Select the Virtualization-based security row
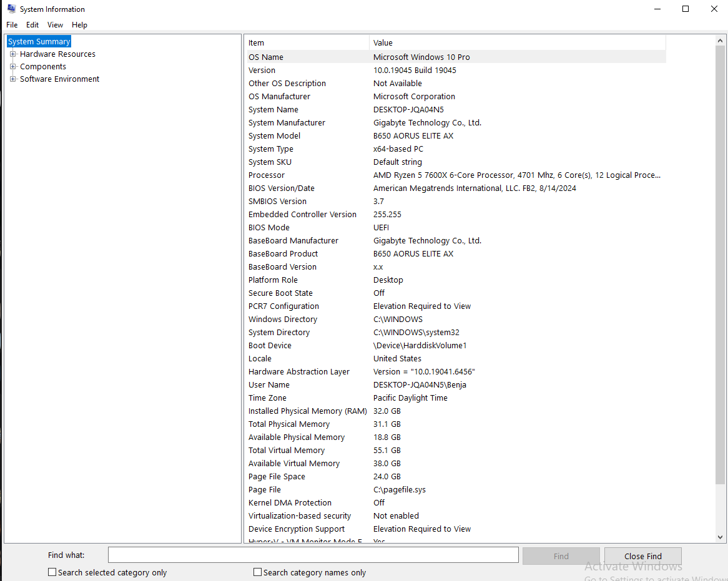The width and height of the screenshot is (728, 581). (x=455, y=516)
